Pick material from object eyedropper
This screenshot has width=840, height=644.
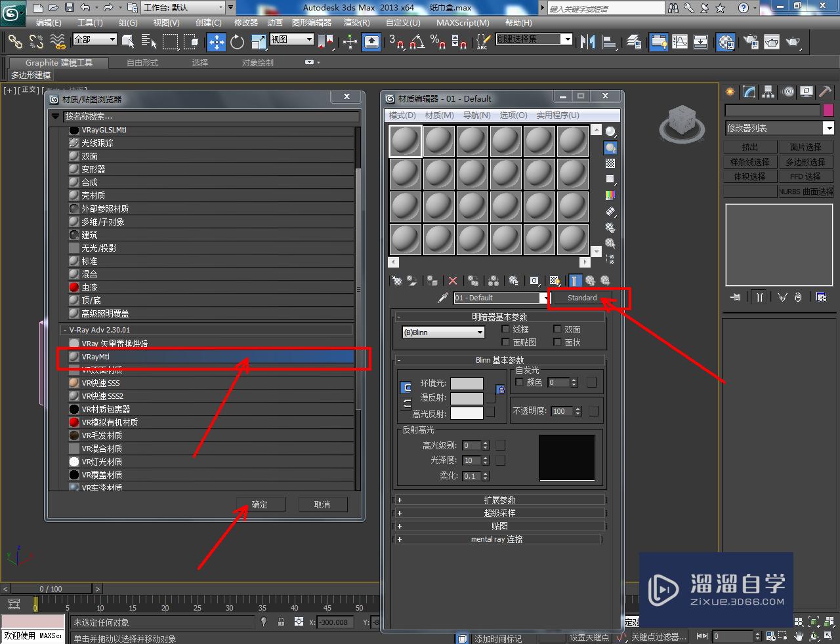(443, 298)
